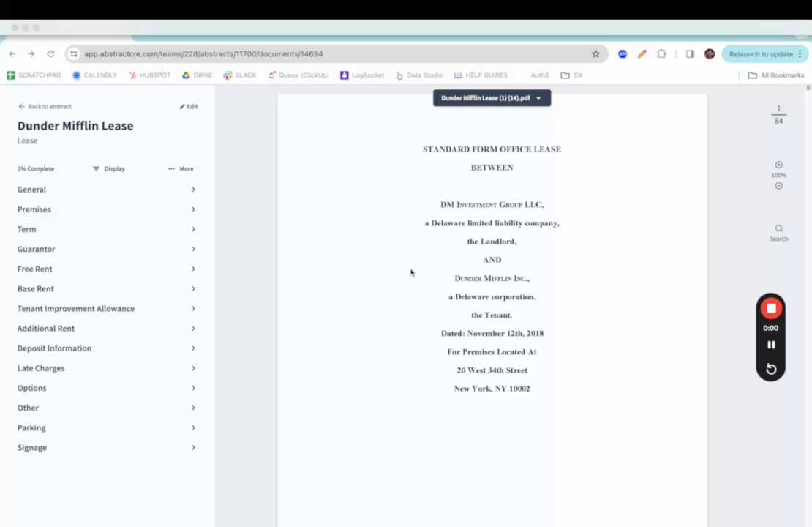This screenshot has height=527, width=812.
Task: Open the Zoom extension icon
Action: coord(623,54)
